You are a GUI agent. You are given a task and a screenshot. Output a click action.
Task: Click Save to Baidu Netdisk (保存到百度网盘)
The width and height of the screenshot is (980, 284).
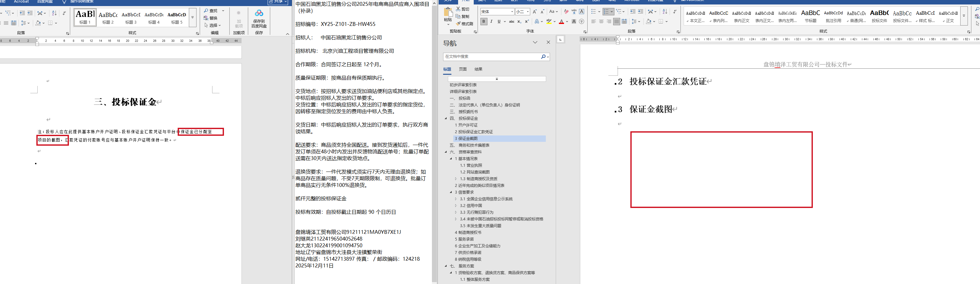tap(259, 19)
